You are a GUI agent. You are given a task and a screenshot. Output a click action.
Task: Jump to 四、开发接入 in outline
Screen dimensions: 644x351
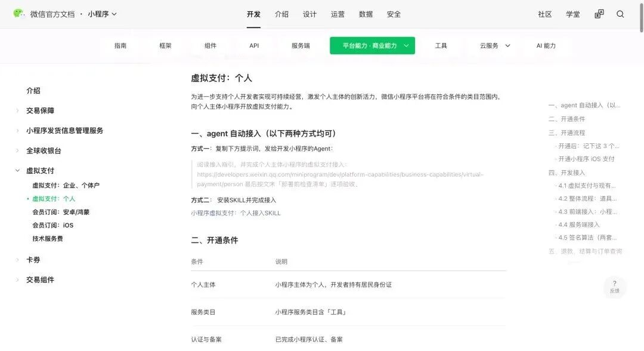click(x=567, y=173)
